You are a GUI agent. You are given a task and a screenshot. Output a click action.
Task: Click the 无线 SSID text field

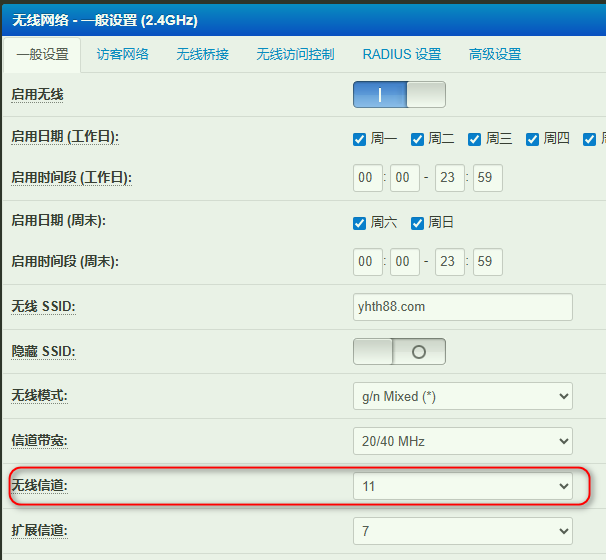462,307
